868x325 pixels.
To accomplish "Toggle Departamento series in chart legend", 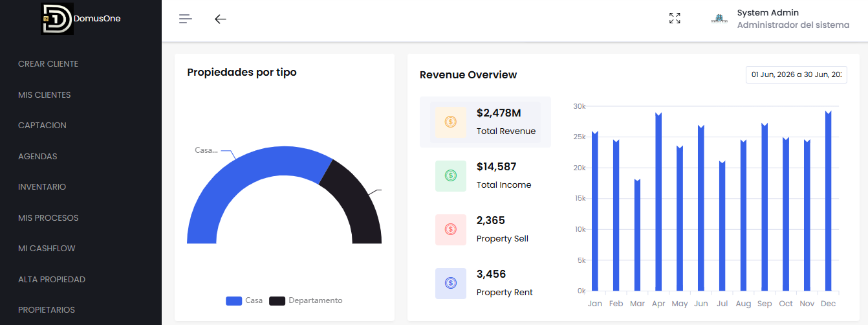I will (x=306, y=300).
